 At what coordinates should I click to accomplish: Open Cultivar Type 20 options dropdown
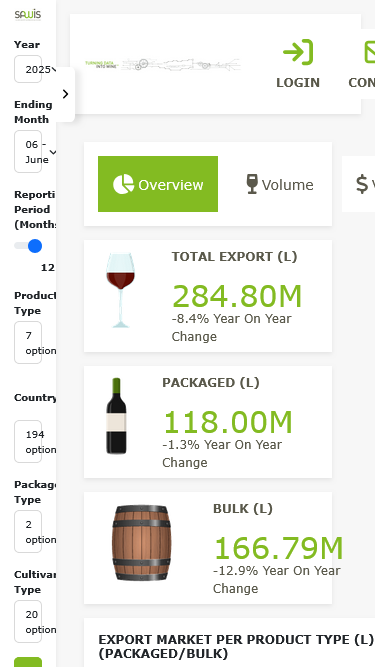[x=28, y=621]
